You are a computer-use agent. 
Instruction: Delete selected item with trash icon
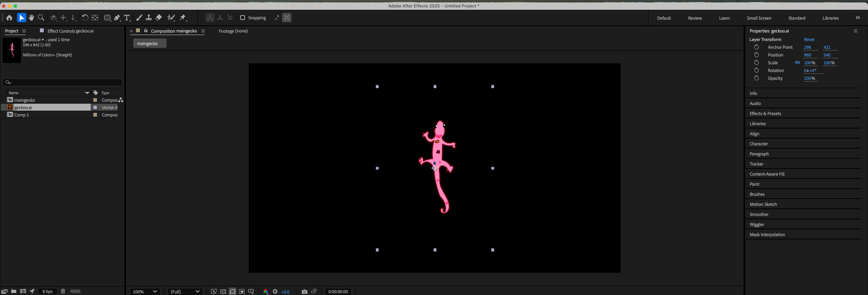(63, 291)
